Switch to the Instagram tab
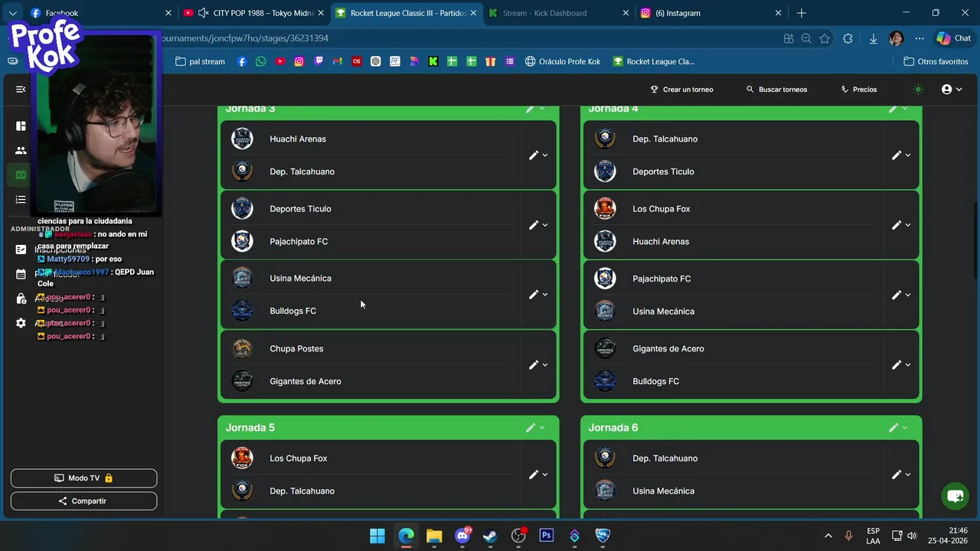Screen dimensions: 980x551 711,13
